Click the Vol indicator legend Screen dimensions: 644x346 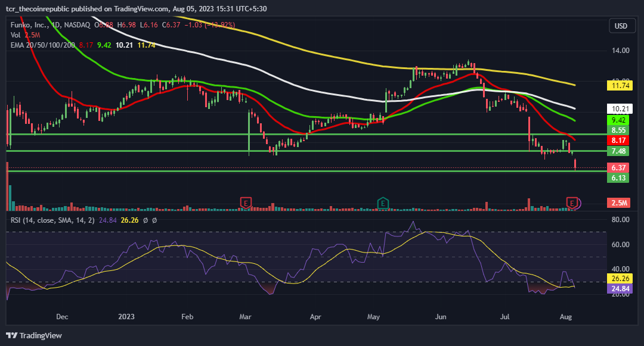[x=16, y=35]
